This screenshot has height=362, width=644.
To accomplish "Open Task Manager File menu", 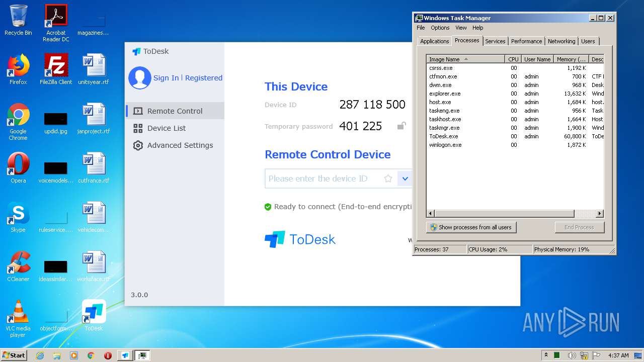I will tap(421, 28).
